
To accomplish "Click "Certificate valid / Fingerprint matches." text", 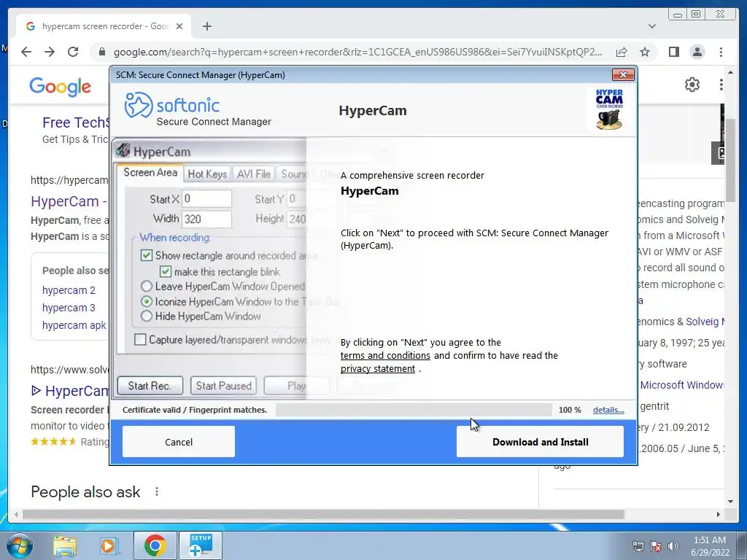I will [x=194, y=410].
